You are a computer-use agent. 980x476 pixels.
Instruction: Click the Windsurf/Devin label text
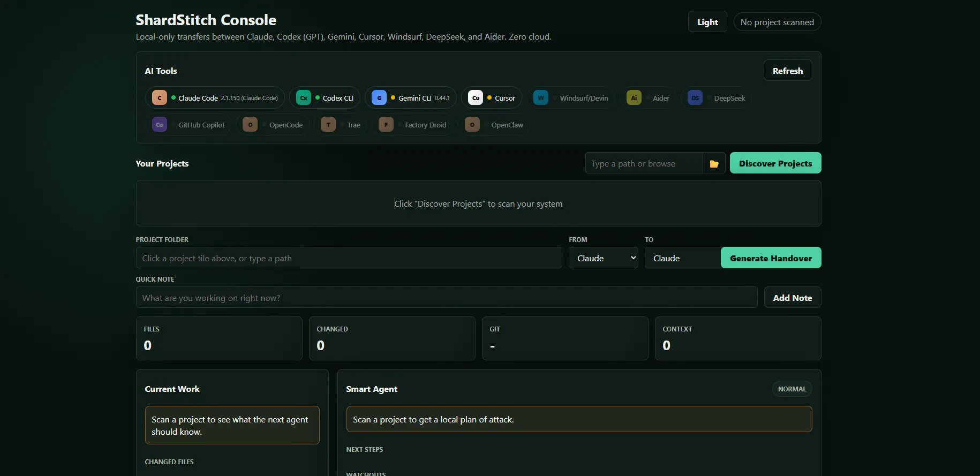point(584,98)
